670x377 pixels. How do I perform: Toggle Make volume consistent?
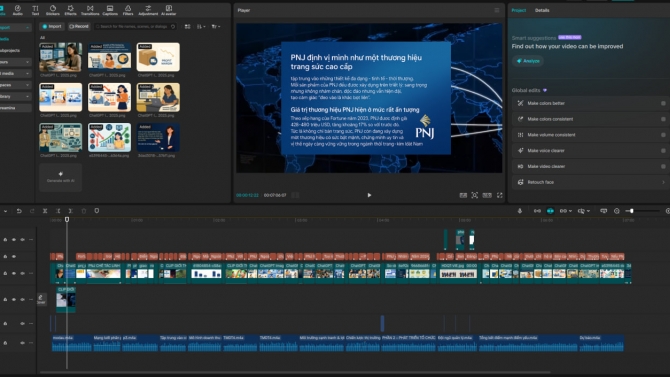click(x=663, y=135)
